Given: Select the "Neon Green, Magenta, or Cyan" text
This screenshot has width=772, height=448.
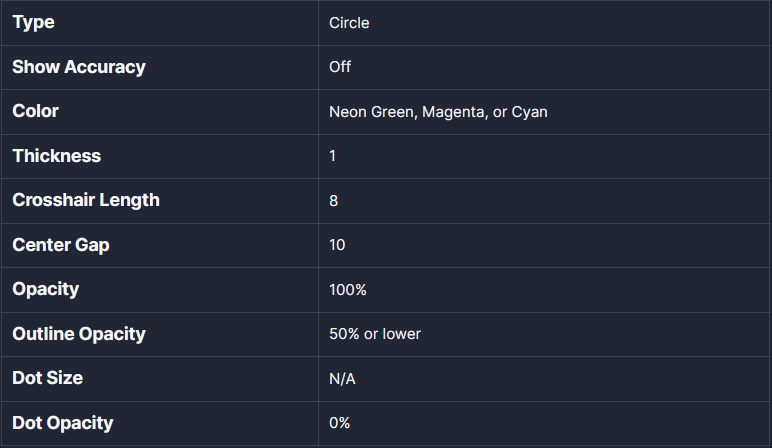Looking at the screenshot, I should coord(438,112).
